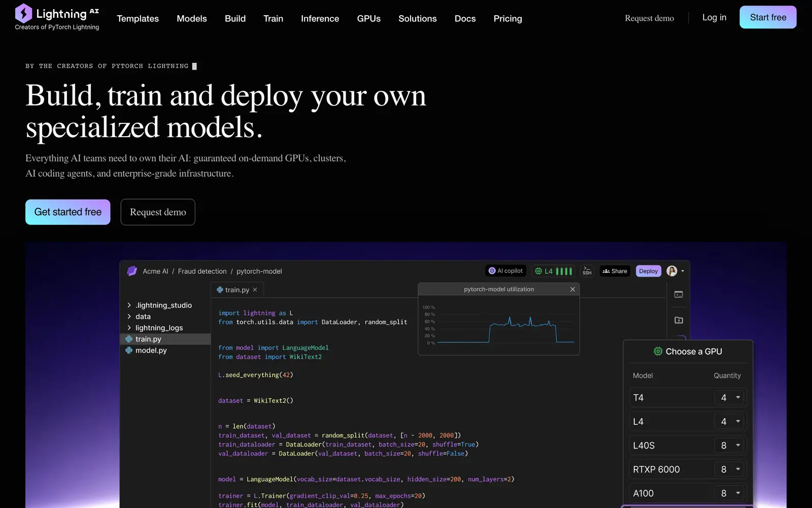The image size is (812, 508).
Task: Open the Templates menu
Action: 138,18
